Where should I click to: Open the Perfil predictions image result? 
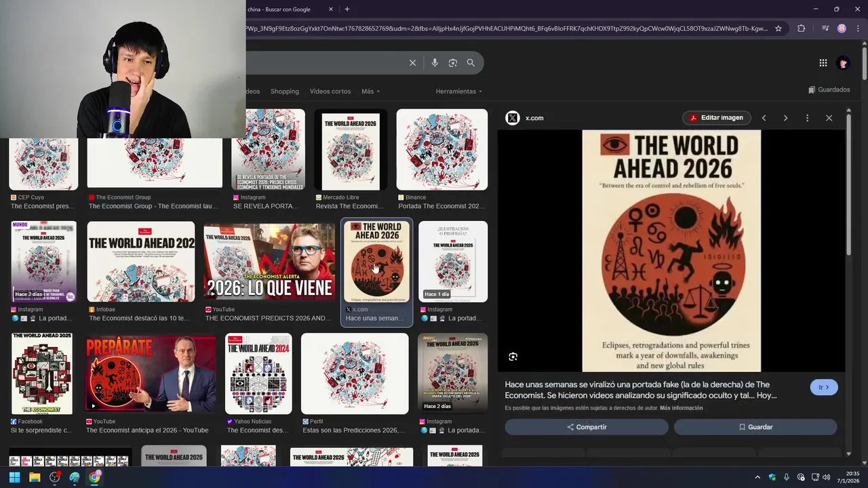tap(355, 373)
